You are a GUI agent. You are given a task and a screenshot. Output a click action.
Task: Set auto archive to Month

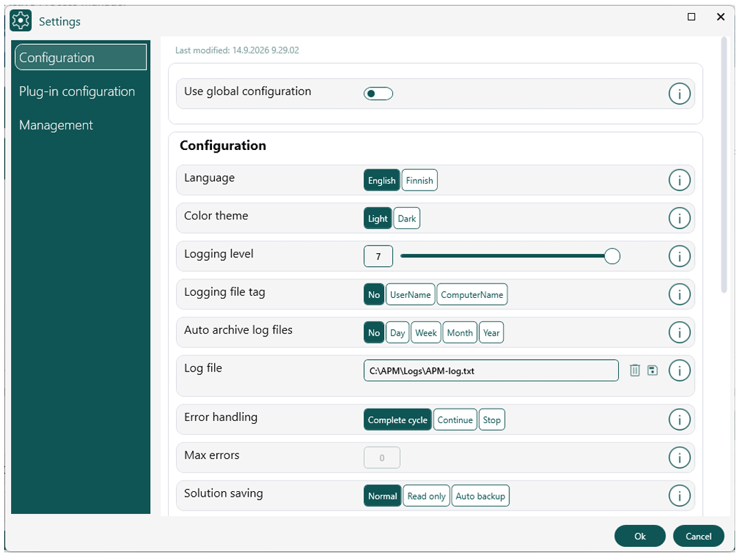[x=460, y=332]
